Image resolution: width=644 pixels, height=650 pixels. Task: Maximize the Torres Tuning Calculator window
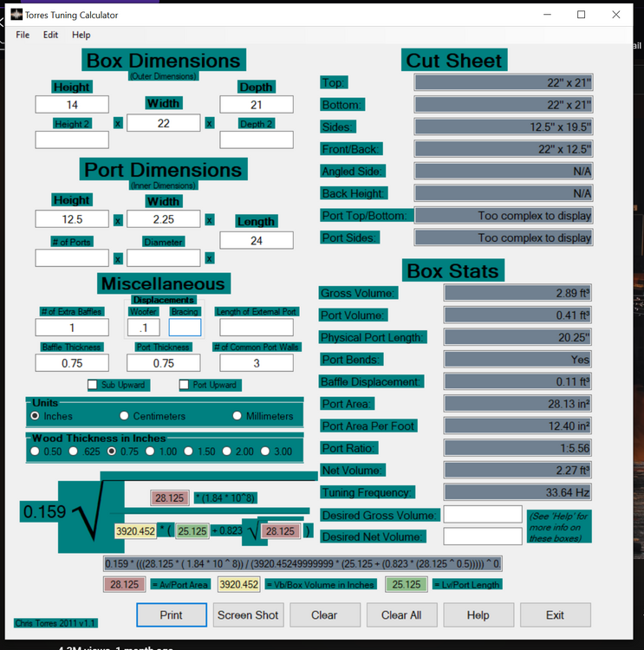pyautogui.click(x=582, y=15)
